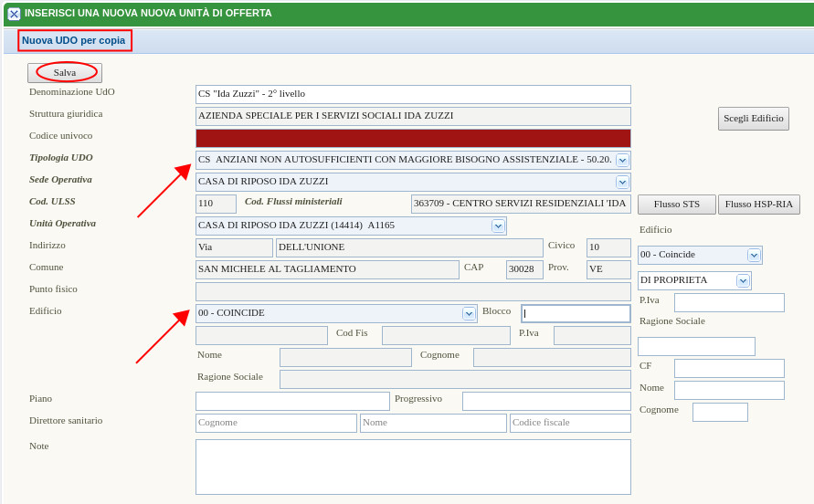Click inside the Note text area

tap(413, 467)
